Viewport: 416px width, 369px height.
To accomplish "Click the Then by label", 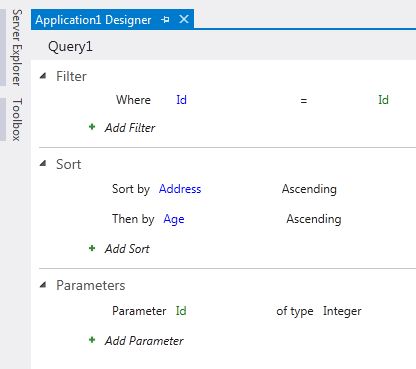I will click(x=133, y=219).
